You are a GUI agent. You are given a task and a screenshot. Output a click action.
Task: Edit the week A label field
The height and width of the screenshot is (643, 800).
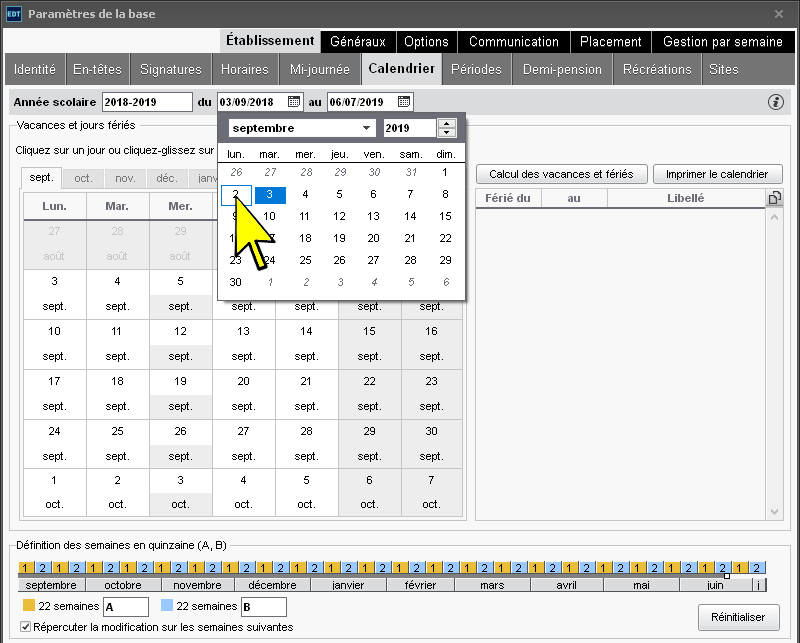click(126, 607)
